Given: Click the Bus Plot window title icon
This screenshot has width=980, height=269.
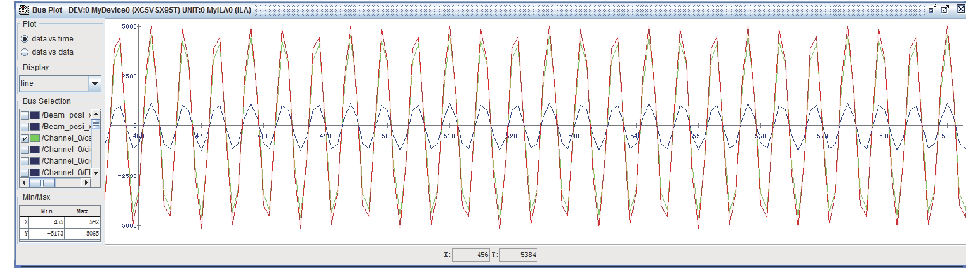Looking at the screenshot, I should coord(24,10).
